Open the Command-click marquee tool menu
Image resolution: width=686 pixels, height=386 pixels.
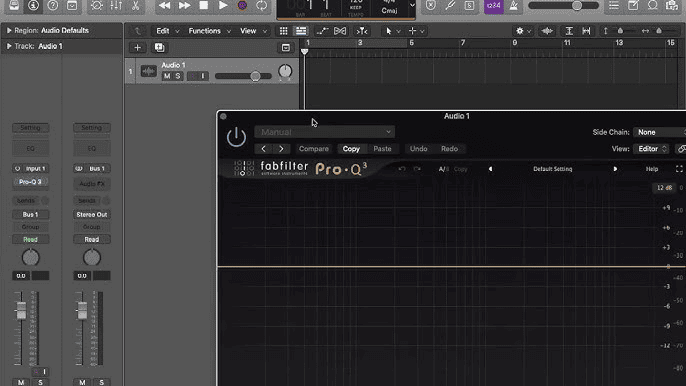416,31
